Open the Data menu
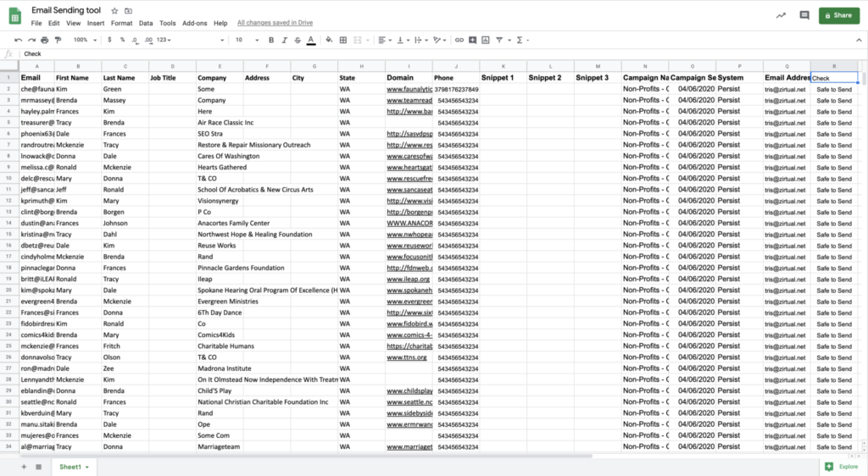This screenshot has height=476, width=868. (146, 23)
